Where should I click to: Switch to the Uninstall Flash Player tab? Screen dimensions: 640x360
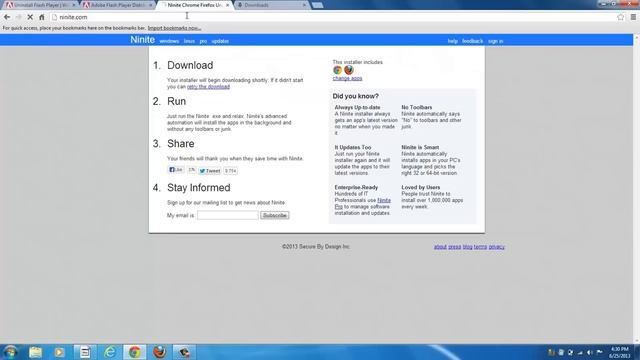pos(40,5)
